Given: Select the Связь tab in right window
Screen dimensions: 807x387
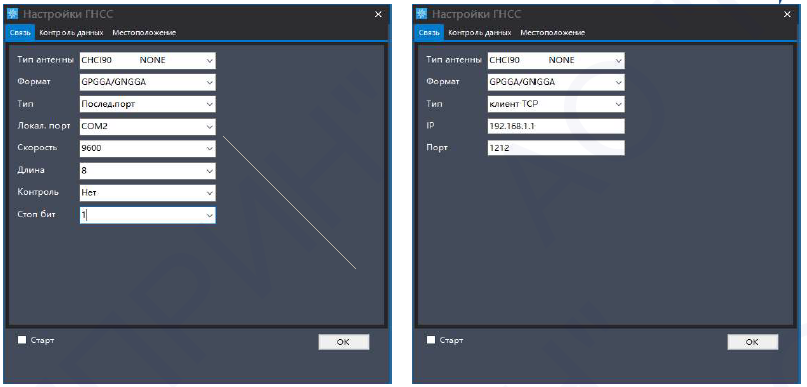Looking at the screenshot, I should (429, 32).
